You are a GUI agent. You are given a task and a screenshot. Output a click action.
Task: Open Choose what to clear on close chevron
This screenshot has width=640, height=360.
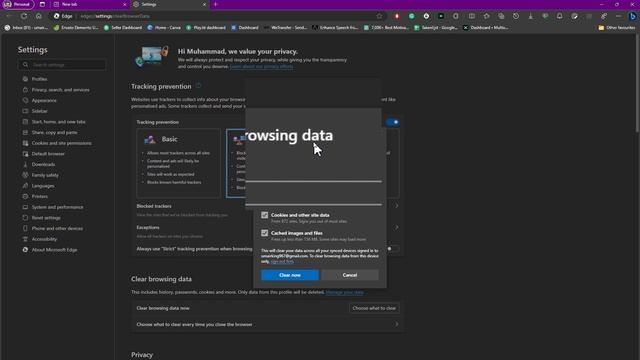396,324
